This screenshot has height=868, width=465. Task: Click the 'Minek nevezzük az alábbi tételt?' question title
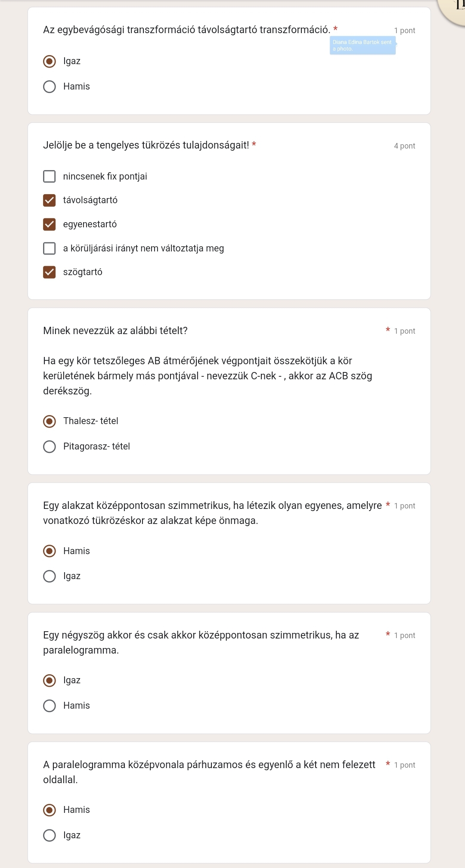coord(115,331)
